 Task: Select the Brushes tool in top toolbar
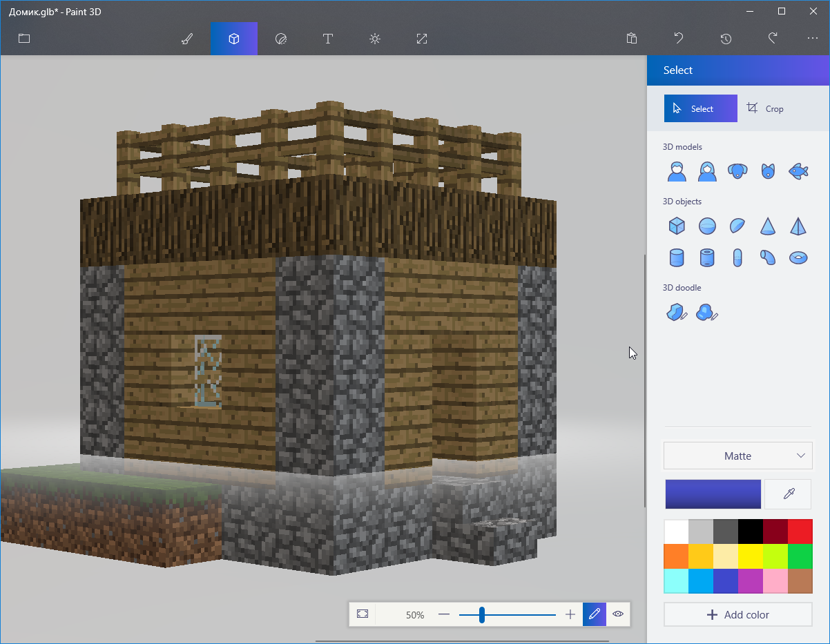pos(187,39)
